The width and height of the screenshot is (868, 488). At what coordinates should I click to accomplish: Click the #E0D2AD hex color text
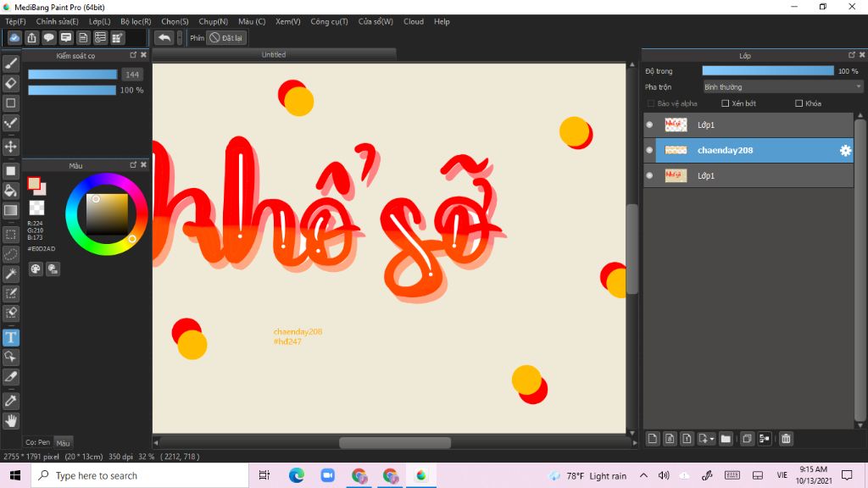pyautogui.click(x=41, y=248)
